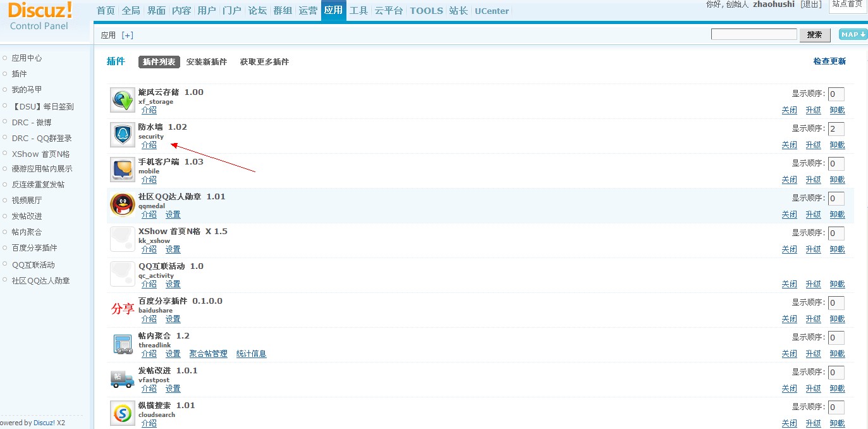This screenshot has height=429, width=868.
Task: Click the 检查更新 link
Action: pyautogui.click(x=829, y=61)
